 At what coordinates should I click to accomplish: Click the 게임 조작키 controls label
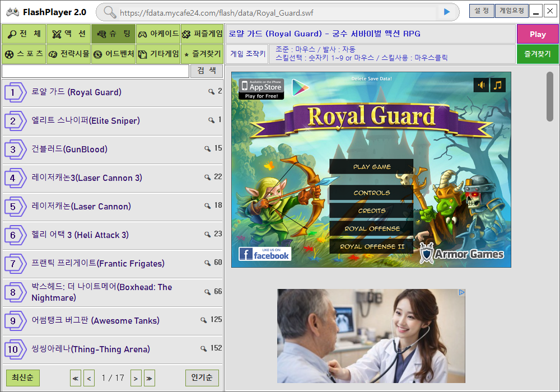[x=248, y=54]
